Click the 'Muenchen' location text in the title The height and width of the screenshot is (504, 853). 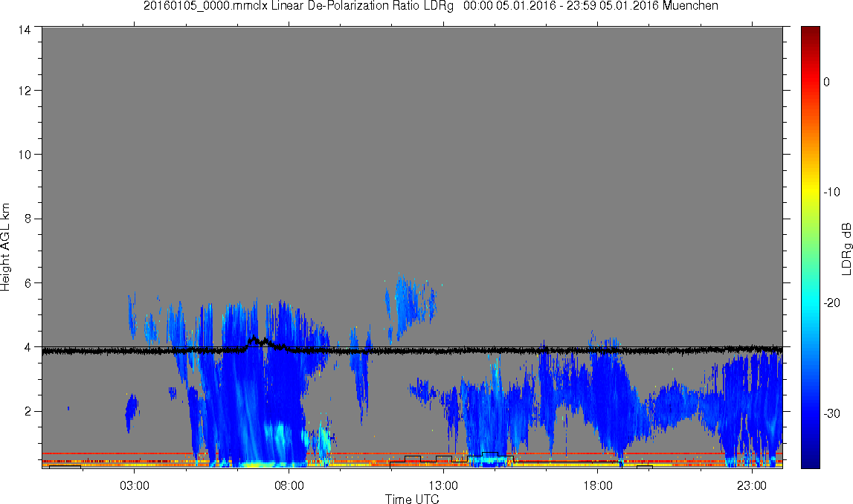pyautogui.click(x=690, y=6)
